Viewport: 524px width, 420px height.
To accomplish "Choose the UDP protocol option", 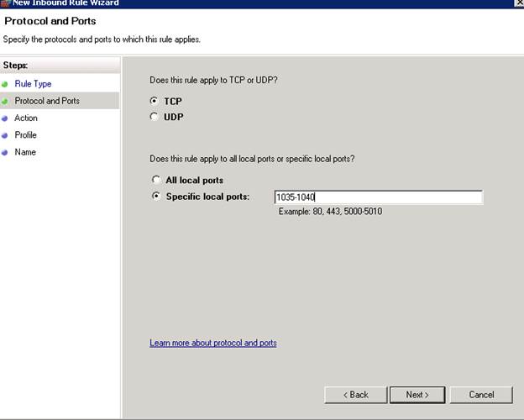I will pos(154,118).
